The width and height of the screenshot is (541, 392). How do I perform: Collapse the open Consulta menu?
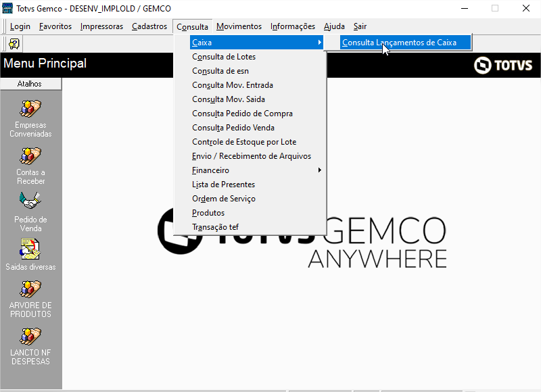pyautogui.click(x=192, y=26)
